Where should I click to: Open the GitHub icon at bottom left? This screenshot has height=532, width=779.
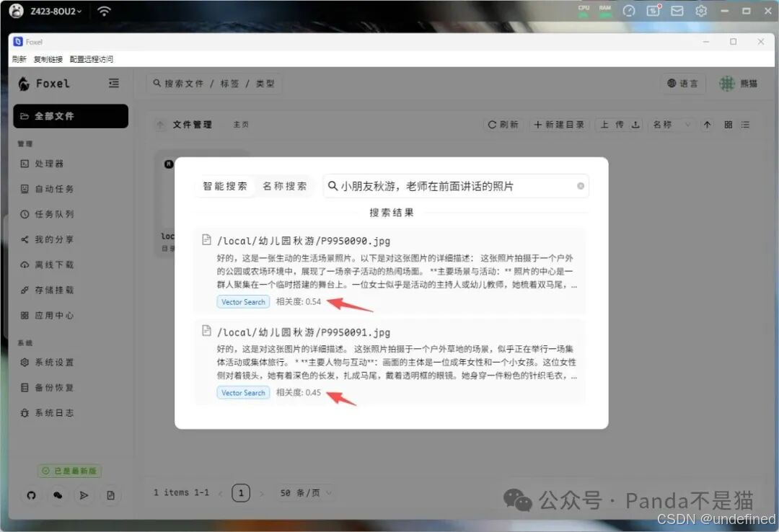point(31,495)
